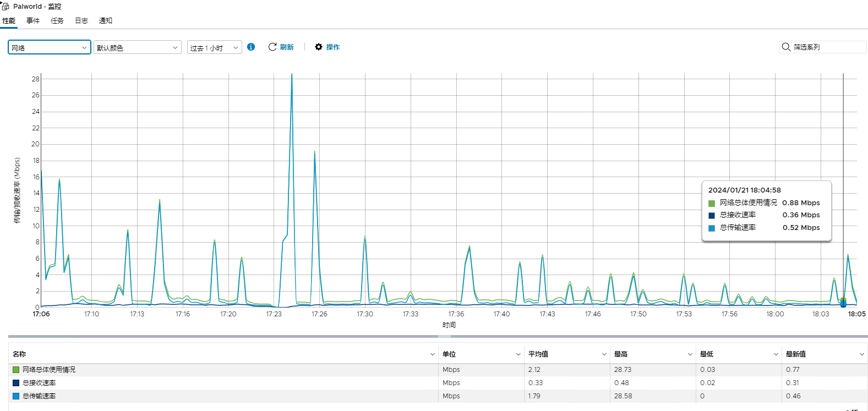The image size is (868, 411).
Task: Click the Palworld VM icon in title
Action: click(6, 6)
